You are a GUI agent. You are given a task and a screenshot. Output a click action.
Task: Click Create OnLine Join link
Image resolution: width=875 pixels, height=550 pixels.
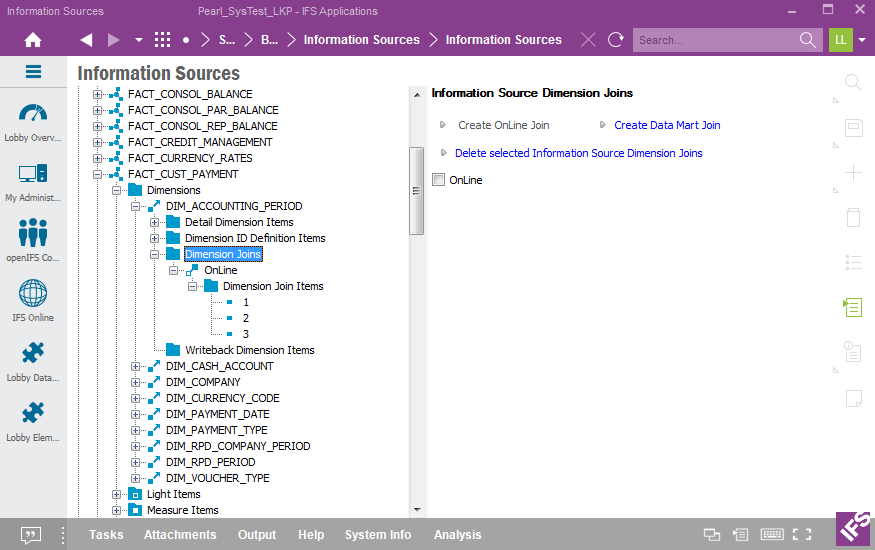point(503,125)
